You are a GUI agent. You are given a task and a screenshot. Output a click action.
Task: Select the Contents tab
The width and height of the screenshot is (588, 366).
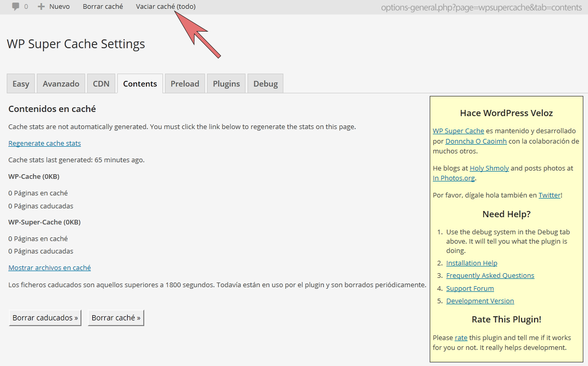[x=140, y=83]
